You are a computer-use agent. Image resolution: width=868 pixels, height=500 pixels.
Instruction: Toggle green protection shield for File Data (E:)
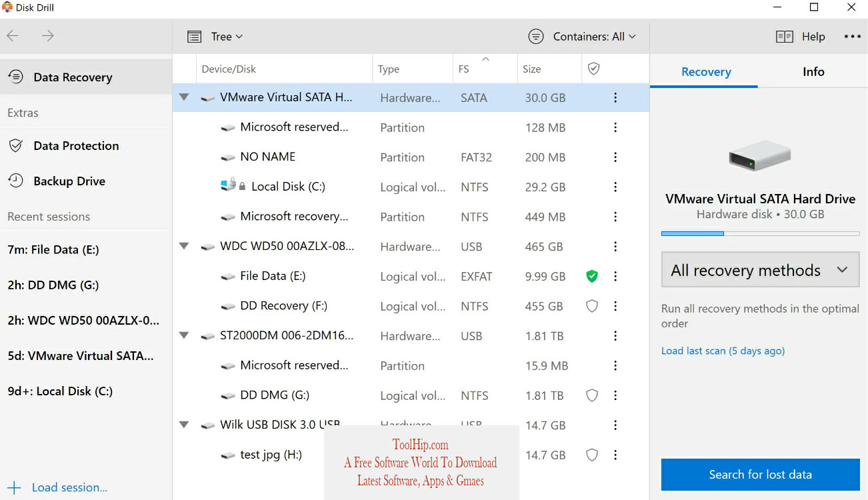click(x=591, y=276)
